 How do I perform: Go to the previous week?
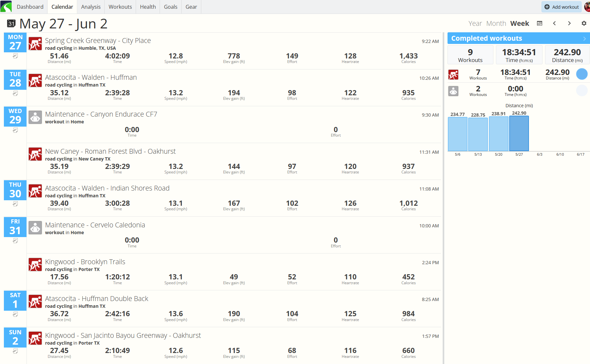click(x=554, y=23)
